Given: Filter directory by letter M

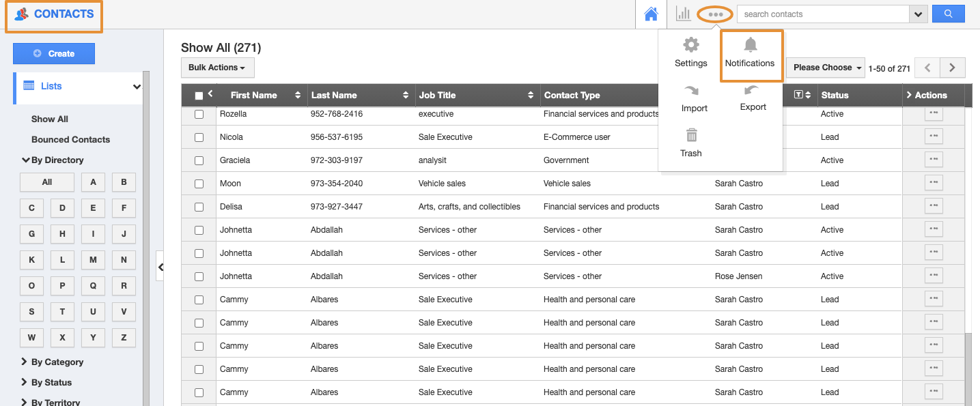Looking at the screenshot, I should point(93,260).
